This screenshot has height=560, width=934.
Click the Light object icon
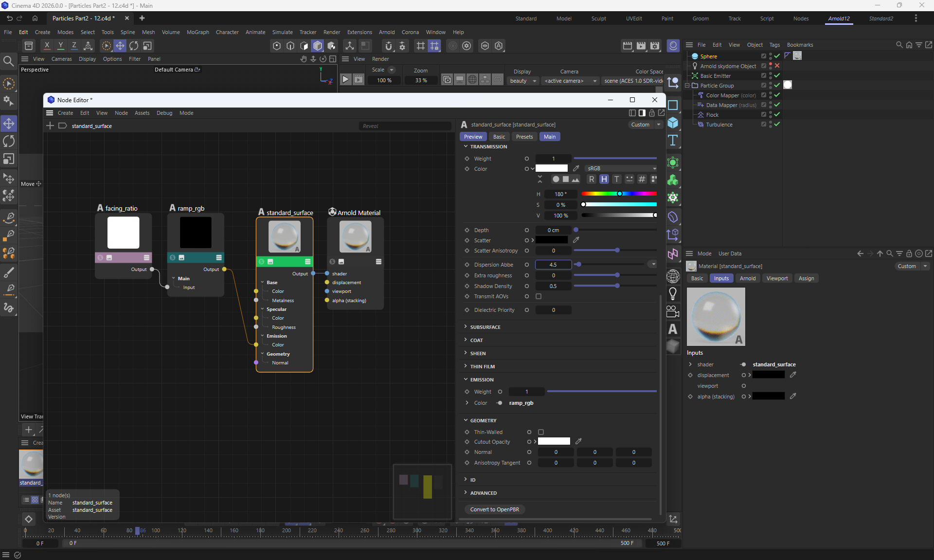[x=673, y=293]
